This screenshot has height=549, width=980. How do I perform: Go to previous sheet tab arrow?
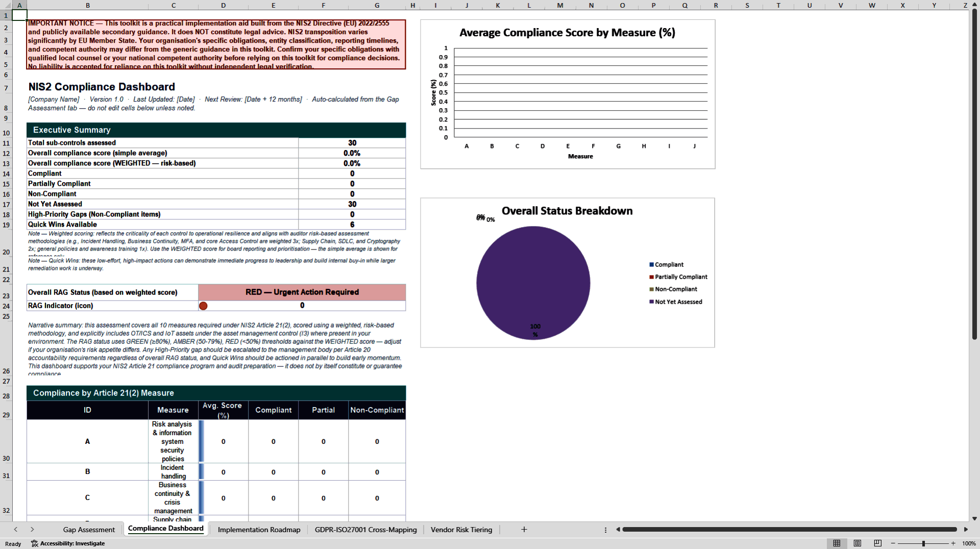[16, 530]
